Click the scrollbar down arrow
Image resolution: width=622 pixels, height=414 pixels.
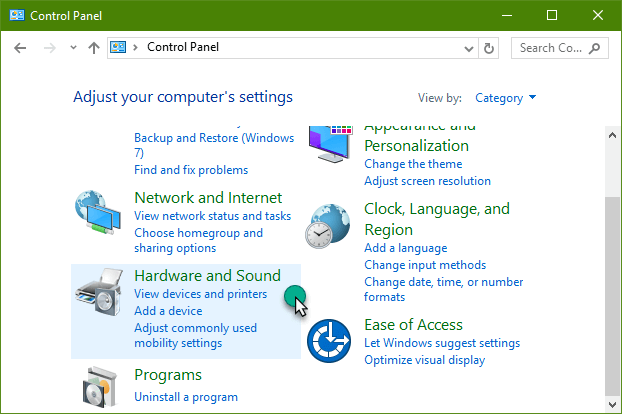pos(612,404)
